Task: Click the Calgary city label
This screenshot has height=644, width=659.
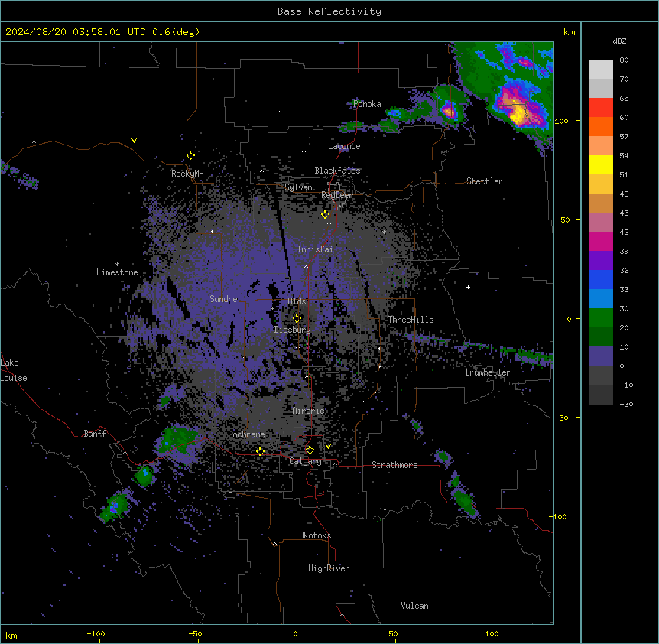Action: [x=306, y=461]
